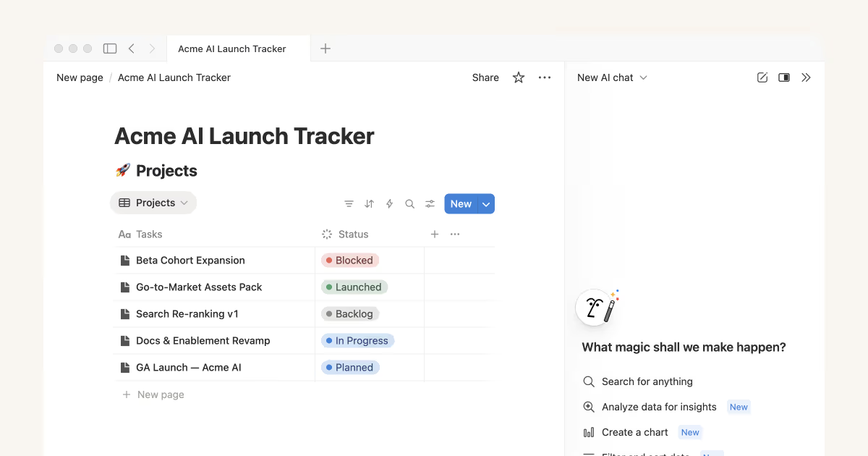Open the Blocked status tag on Beta Cohort Expansion
Screen dimensions: 868x456
[349, 260]
